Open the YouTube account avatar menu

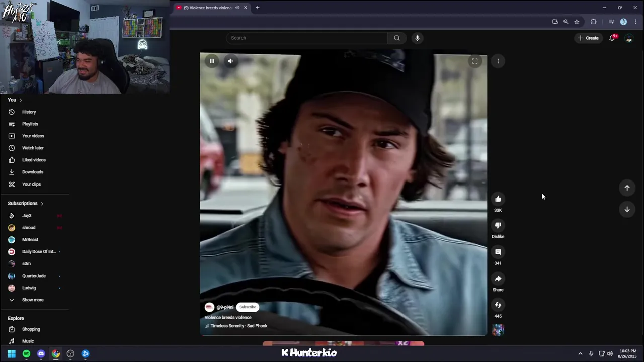pyautogui.click(x=629, y=38)
